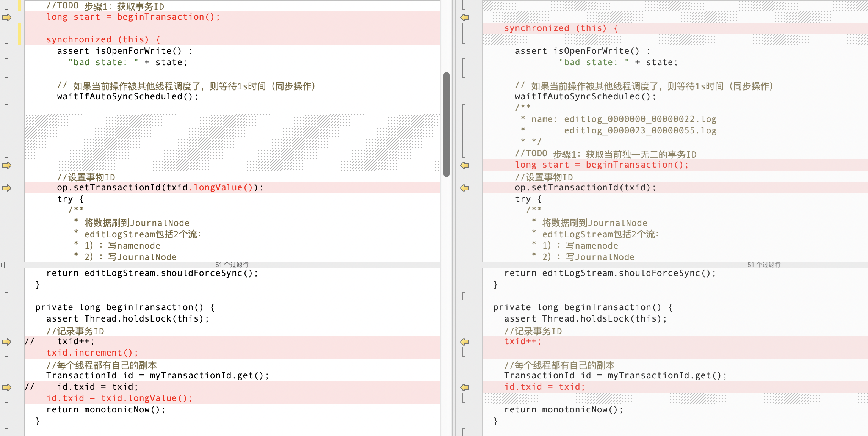Click right pane '//记录事务ID' comment
The image size is (868, 436).
point(533,331)
